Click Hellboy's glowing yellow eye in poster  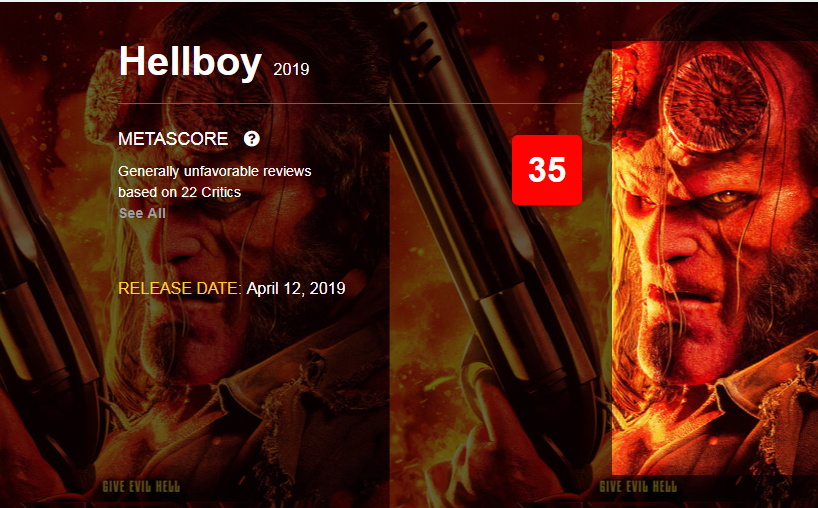[727, 197]
